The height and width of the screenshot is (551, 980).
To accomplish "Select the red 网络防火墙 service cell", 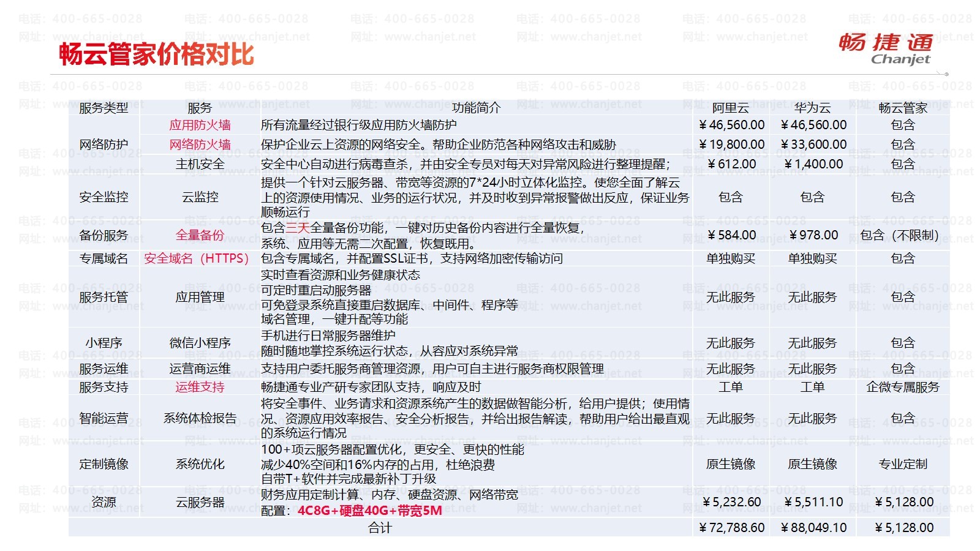I will pyautogui.click(x=200, y=145).
